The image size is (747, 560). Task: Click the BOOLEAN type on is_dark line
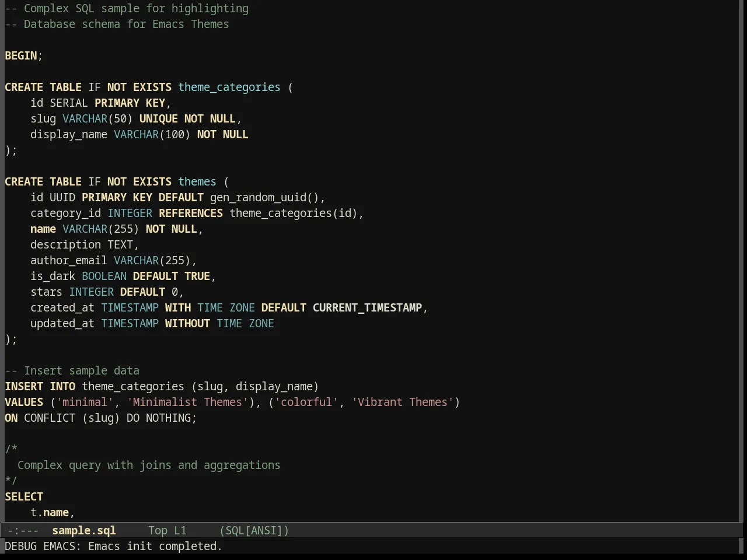click(x=104, y=276)
